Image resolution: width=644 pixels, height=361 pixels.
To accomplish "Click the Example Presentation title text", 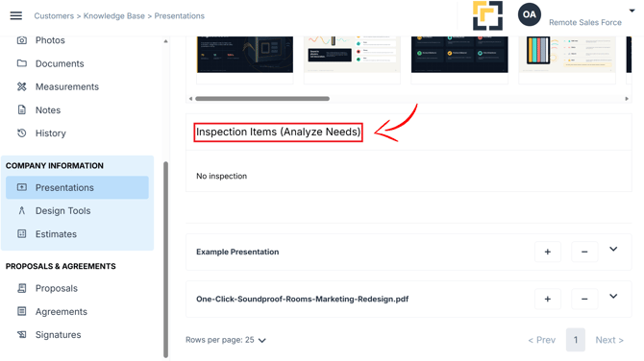I will pos(237,252).
